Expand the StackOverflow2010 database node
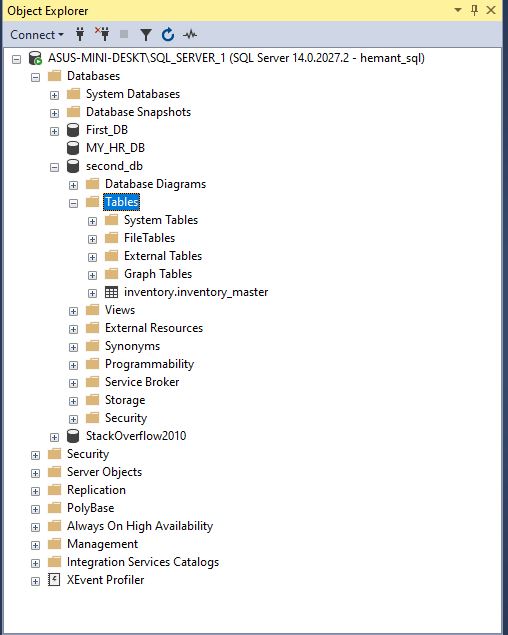 [54, 438]
